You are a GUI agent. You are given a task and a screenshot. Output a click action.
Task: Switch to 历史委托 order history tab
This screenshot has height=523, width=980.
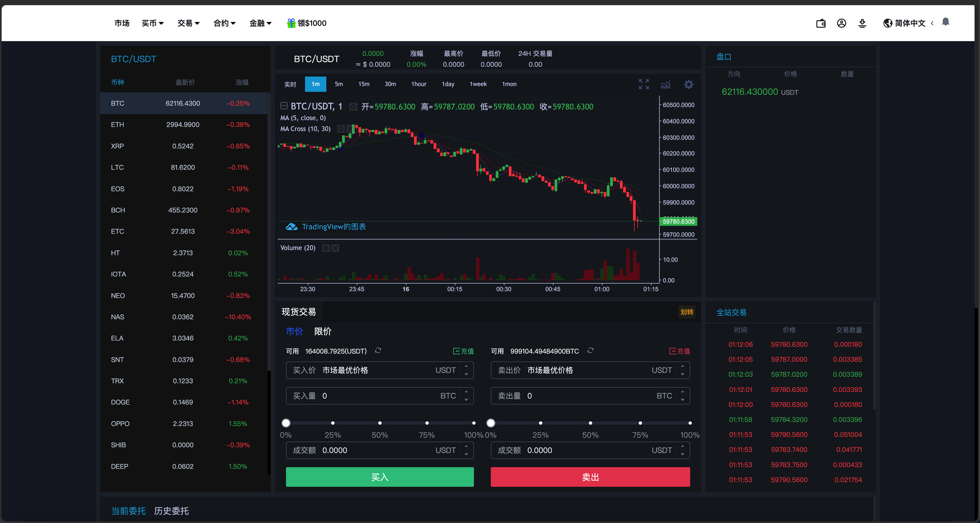171,511
